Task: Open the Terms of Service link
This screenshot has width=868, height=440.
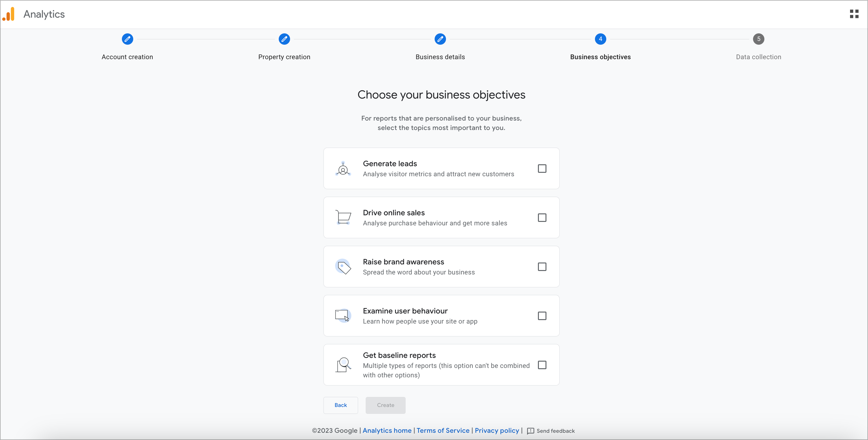Action: (443, 431)
